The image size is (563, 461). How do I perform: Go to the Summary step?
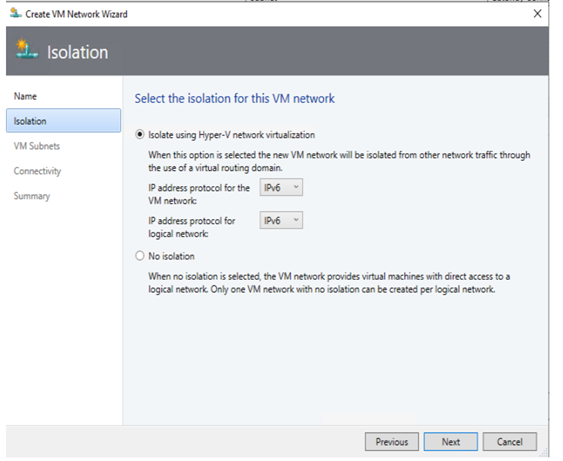tap(32, 196)
